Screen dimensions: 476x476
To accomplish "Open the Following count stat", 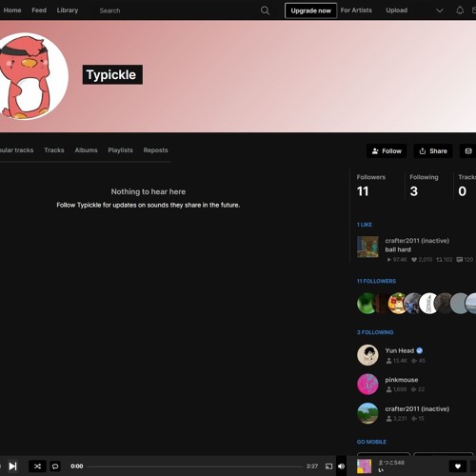I will (424, 187).
